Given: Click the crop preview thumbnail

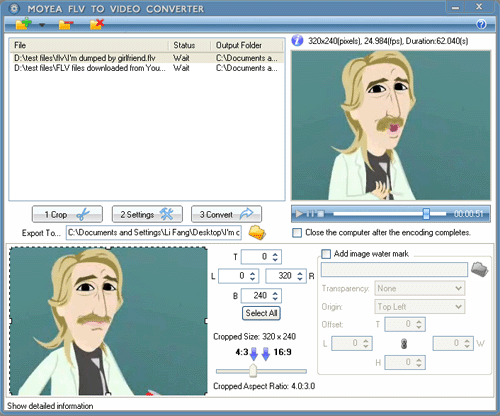Looking at the screenshot, I should [108, 321].
